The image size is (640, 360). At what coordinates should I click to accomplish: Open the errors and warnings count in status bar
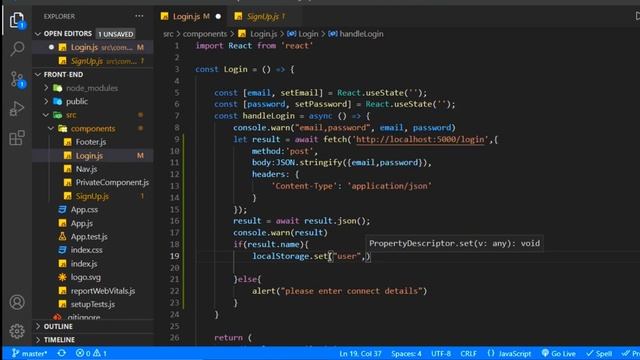point(91,353)
